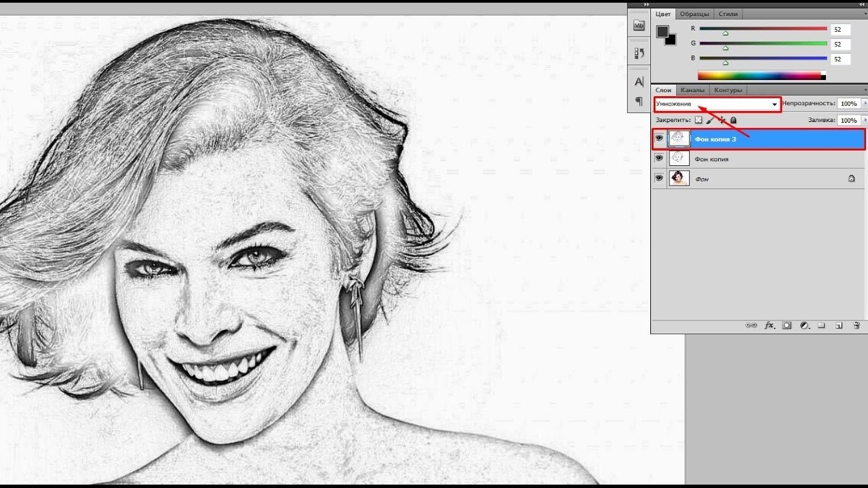
Task: Select the Фон копия layer thumbnail
Action: 679,158
